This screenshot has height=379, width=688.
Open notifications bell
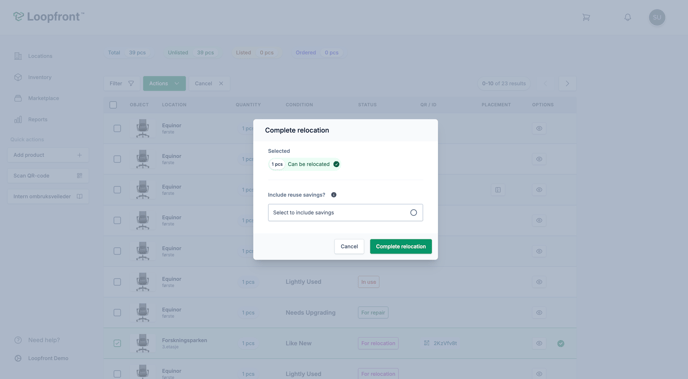coord(628,18)
